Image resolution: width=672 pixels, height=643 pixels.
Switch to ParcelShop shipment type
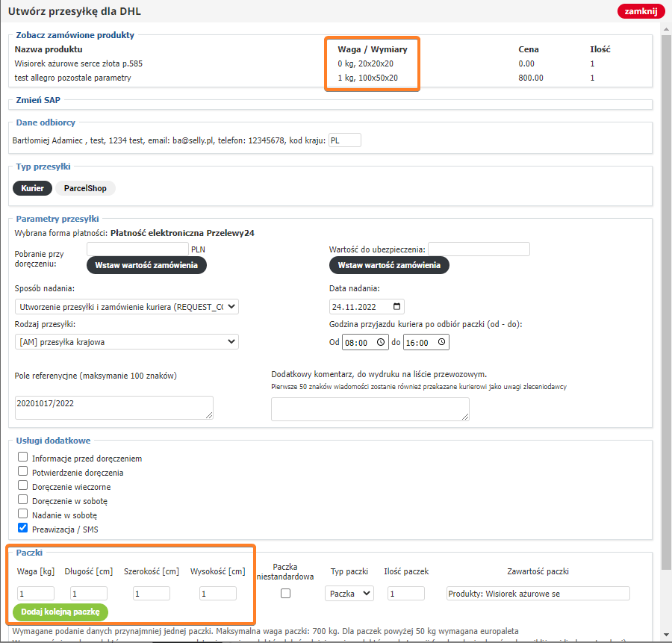click(85, 188)
